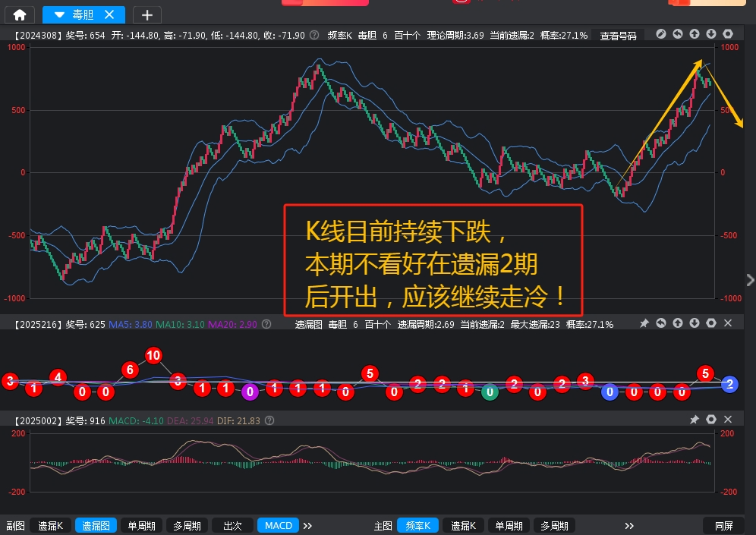This screenshot has height=535, width=756.
Task: Click the undo arrow in main chart header
Action: [677, 35]
